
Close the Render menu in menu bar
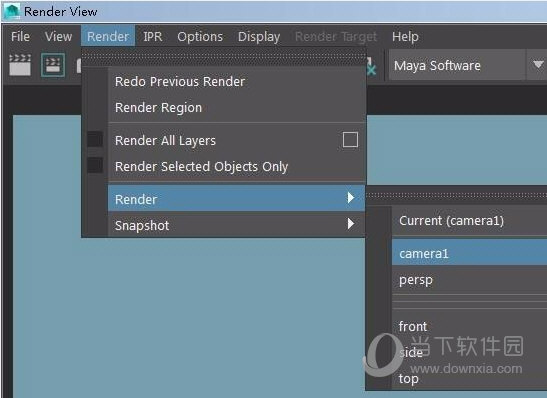108,36
